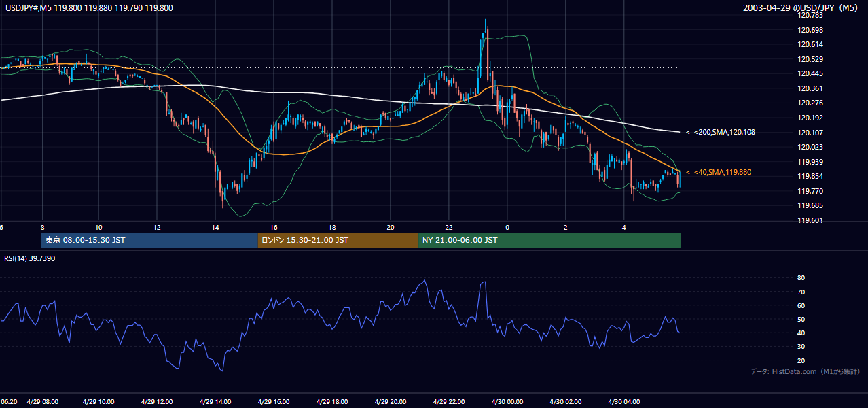Image resolution: width=868 pixels, height=408 pixels.
Task: Click RSI scale value 80
Action: click(x=801, y=278)
